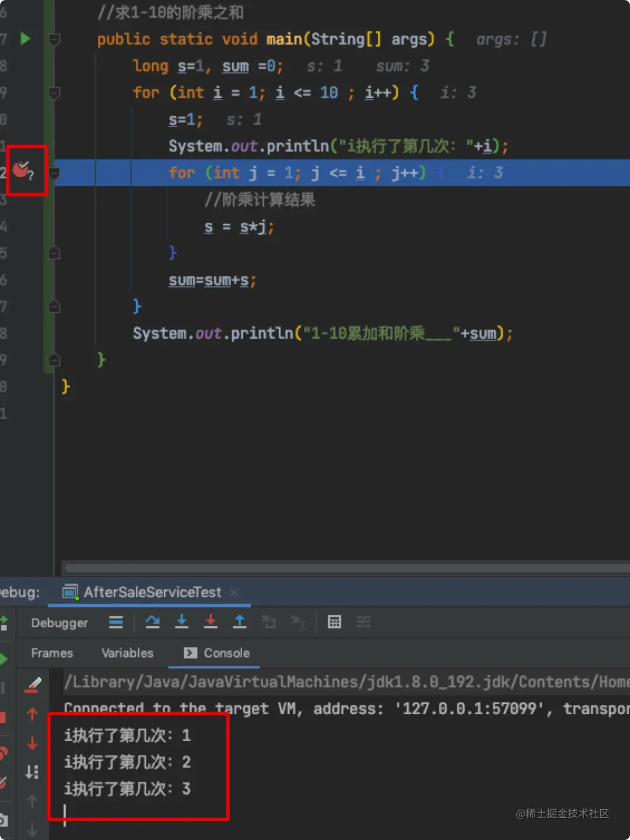
Task: Click the Trace Current Stream Chain icon
Action: (363, 622)
